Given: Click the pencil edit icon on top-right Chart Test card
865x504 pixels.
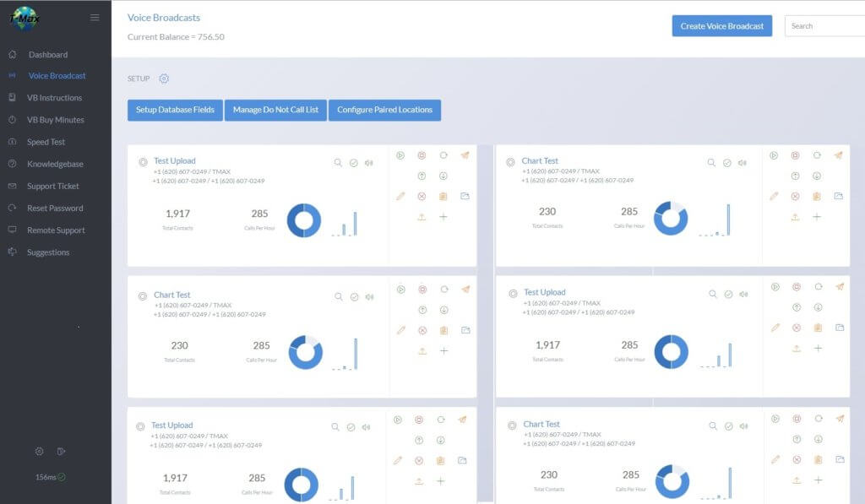Looking at the screenshot, I should 774,196.
